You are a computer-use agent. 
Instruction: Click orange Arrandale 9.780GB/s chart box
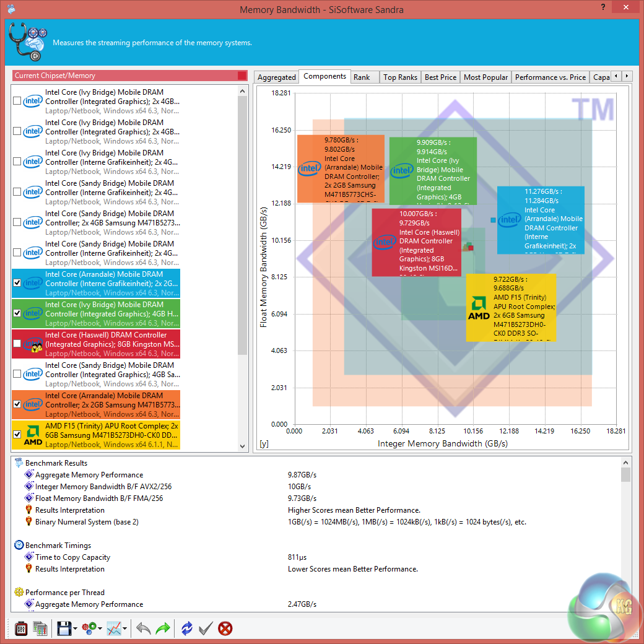pyautogui.click(x=341, y=169)
